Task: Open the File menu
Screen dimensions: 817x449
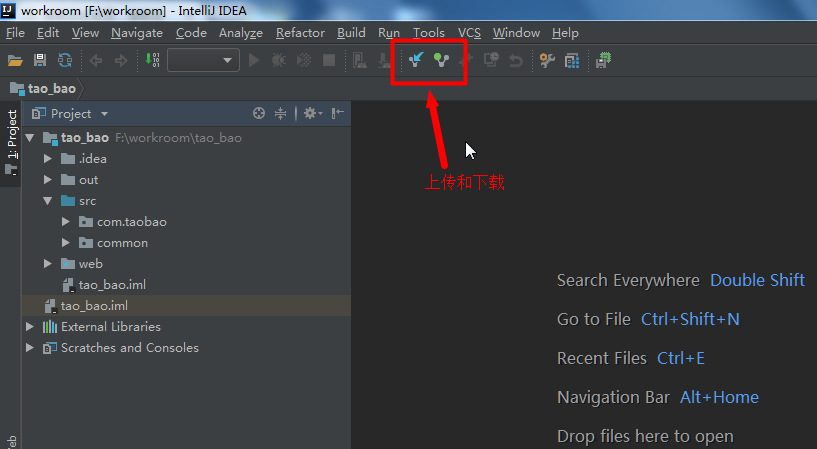Action: click(x=16, y=33)
